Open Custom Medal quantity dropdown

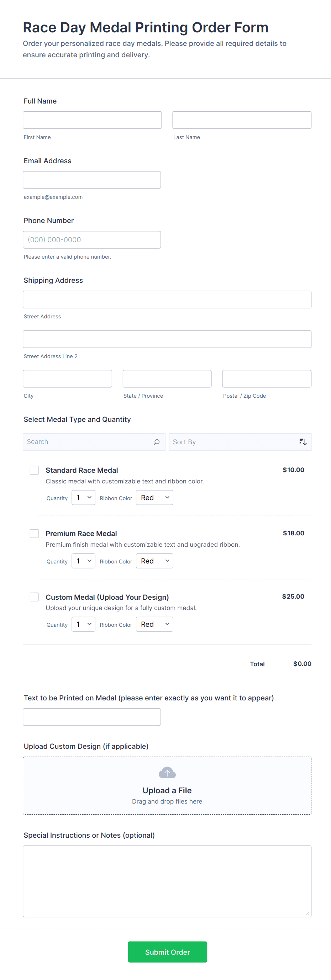pos(83,624)
